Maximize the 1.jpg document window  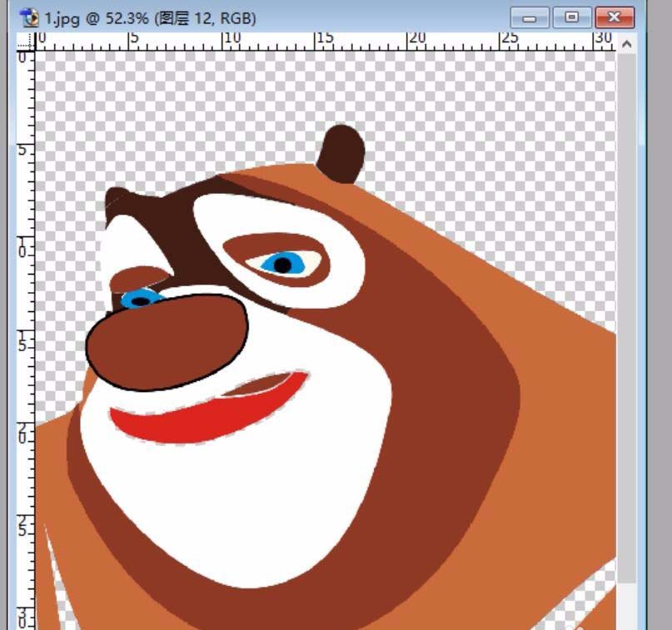click(x=570, y=17)
